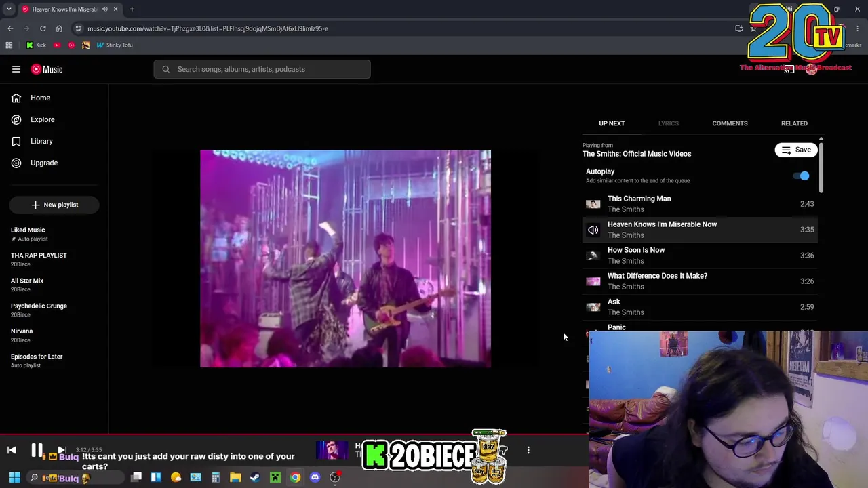Click the music video player
The image size is (868, 488).
pyautogui.click(x=345, y=259)
